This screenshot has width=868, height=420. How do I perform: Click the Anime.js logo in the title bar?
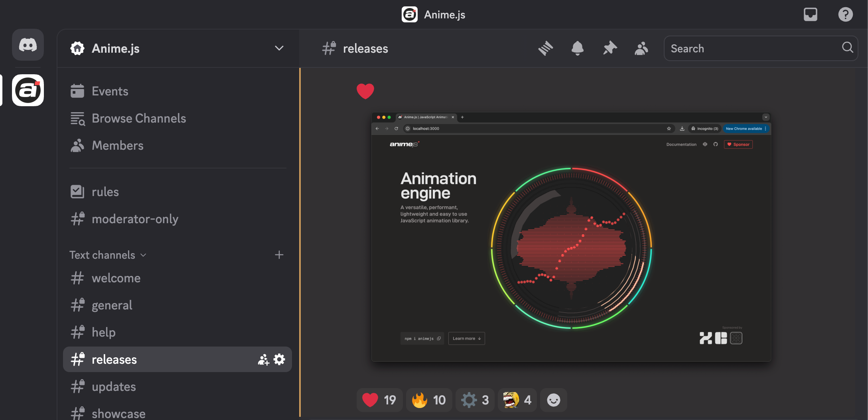pyautogui.click(x=409, y=14)
